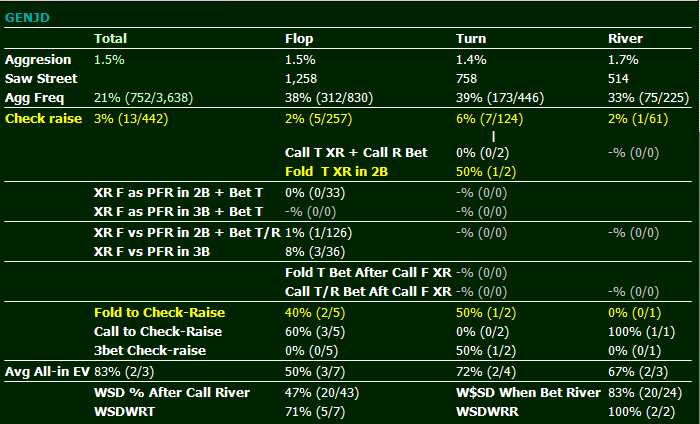Click the 3bet Check-raise row label

tap(149, 350)
